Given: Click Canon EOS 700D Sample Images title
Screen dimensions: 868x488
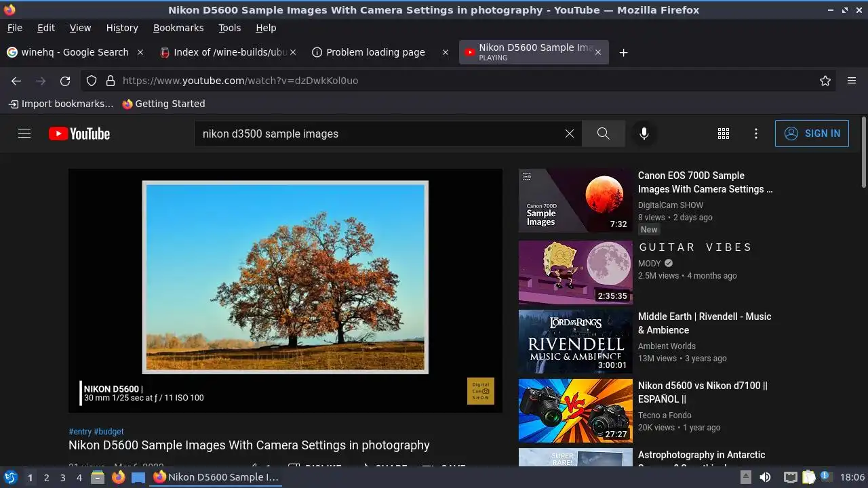Looking at the screenshot, I should [705, 182].
